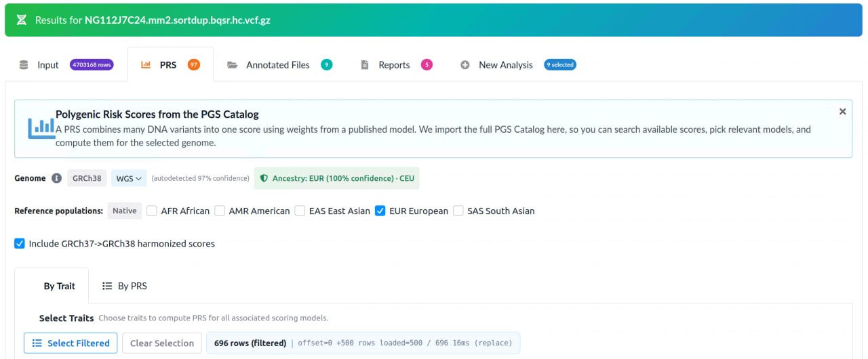Dismiss the Polygenic Risk Scores info banner
The width and height of the screenshot is (868, 359).
click(842, 111)
